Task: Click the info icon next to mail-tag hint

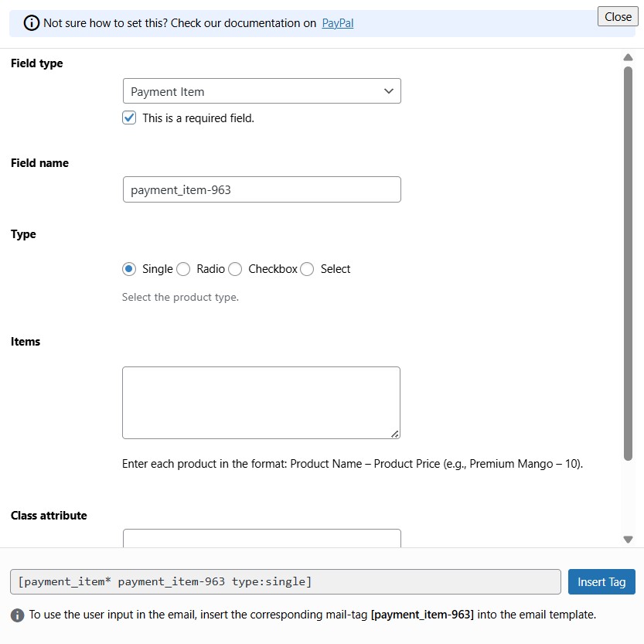Action: pyautogui.click(x=17, y=615)
